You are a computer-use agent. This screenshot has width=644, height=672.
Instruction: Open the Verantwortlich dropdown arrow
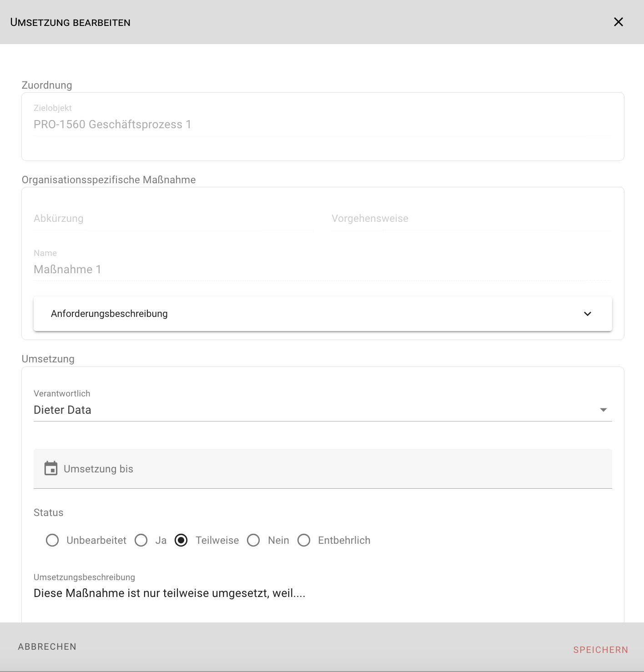pos(603,410)
